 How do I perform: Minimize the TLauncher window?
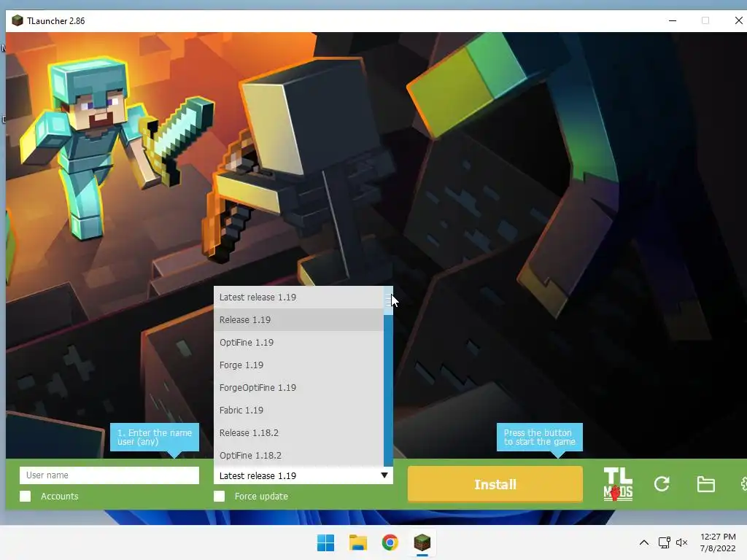tap(673, 20)
